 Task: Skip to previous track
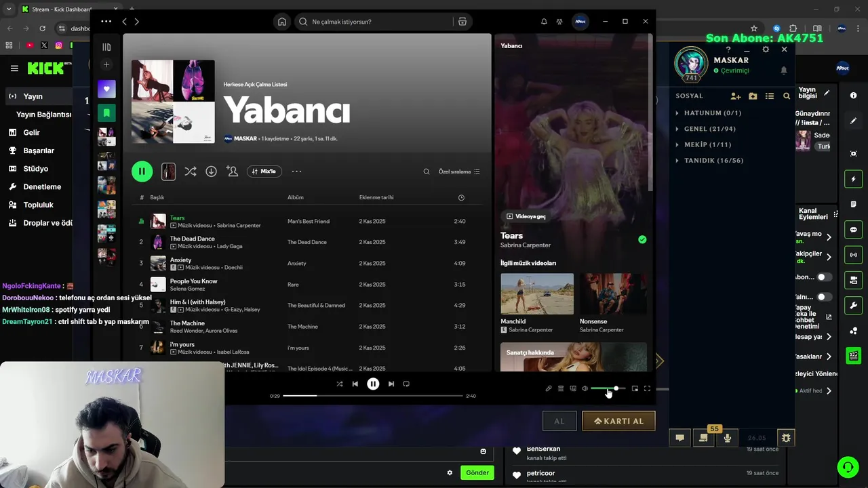click(355, 384)
